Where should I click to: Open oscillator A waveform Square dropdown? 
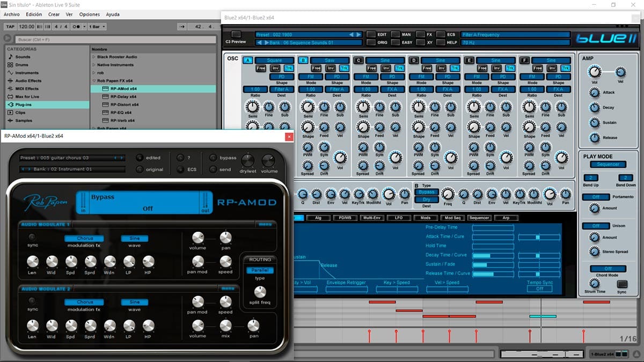coord(274,60)
